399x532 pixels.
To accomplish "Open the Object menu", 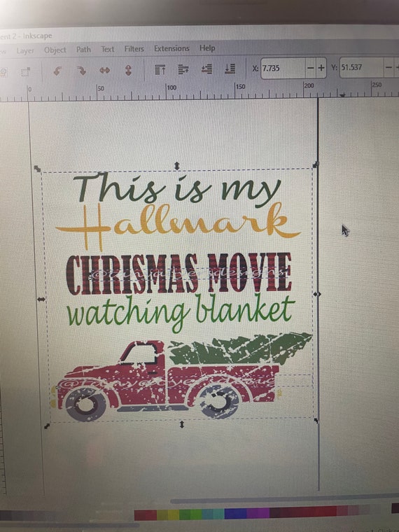I will tap(55, 50).
